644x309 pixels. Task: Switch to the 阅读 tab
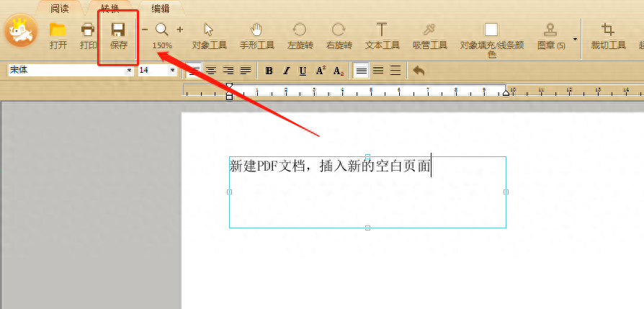60,8
